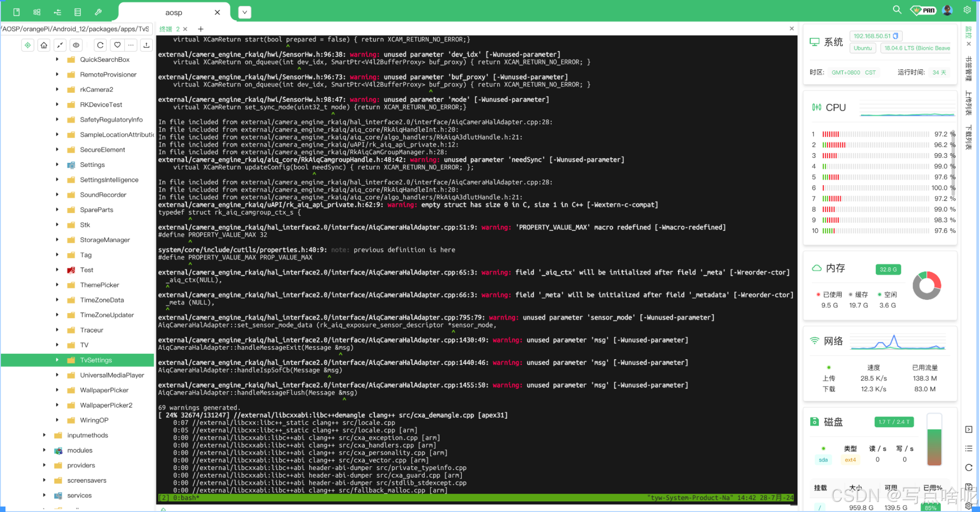Select the 终端 2 terminal tab
980x512 pixels.
click(x=169, y=29)
